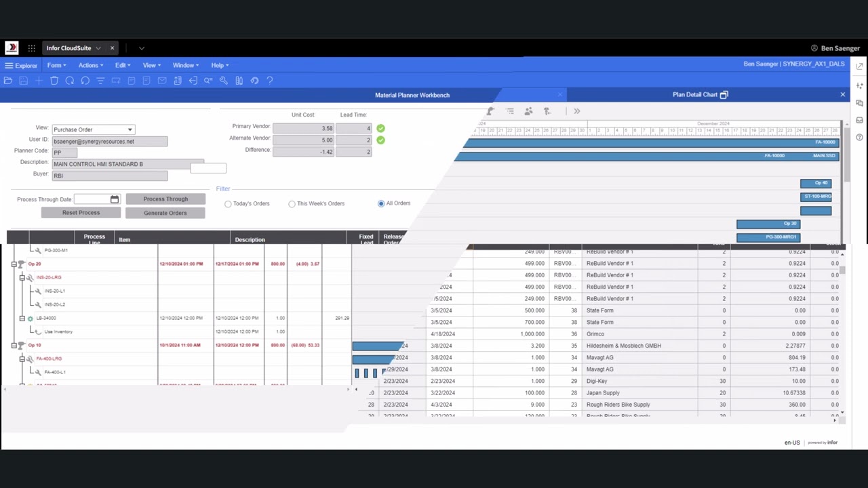
Task: Click the Infor logo icon
Action: tap(12, 48)
